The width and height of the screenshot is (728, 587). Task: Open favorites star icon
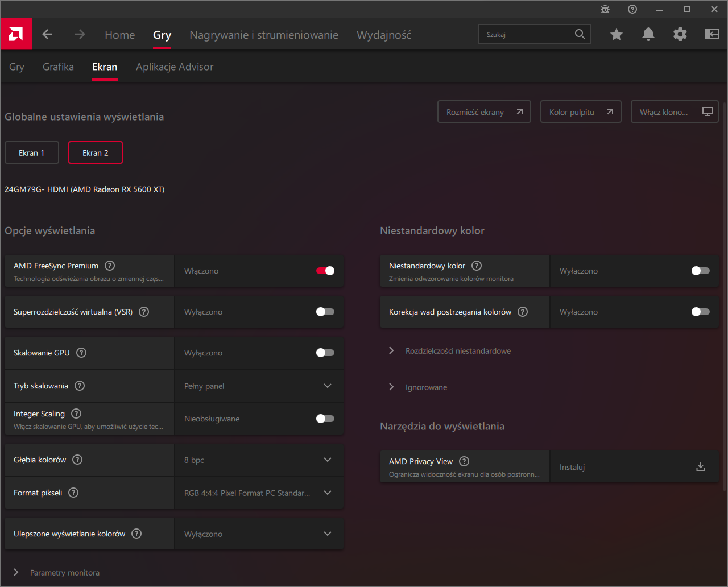(617, 35)
